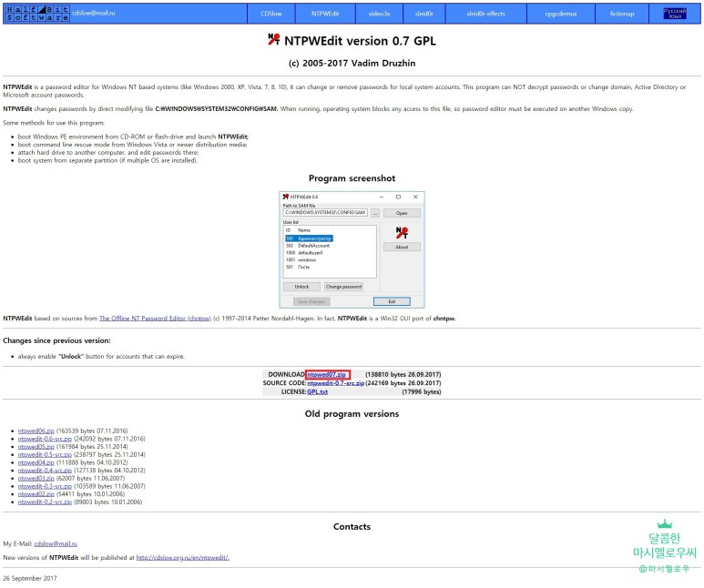
Task: Download old version ntpwed02.zip
Action: pos(36,494)
